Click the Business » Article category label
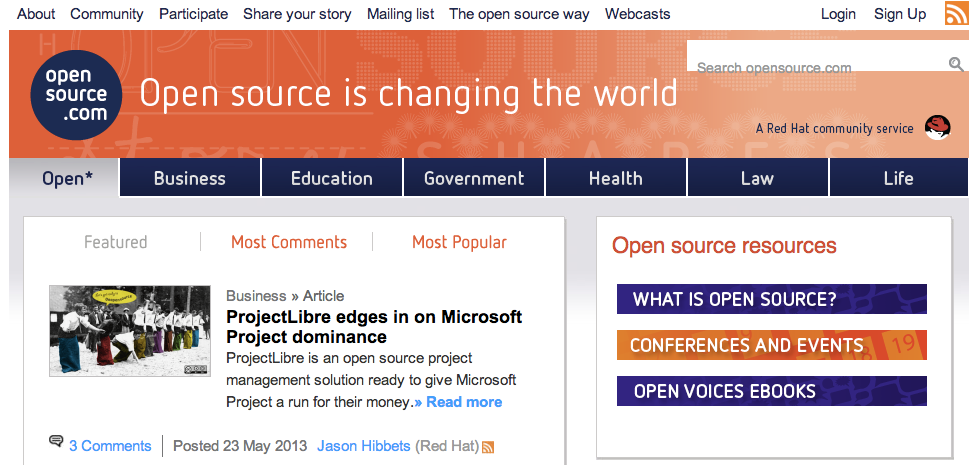973x465 pixels. tap(285, 296)
